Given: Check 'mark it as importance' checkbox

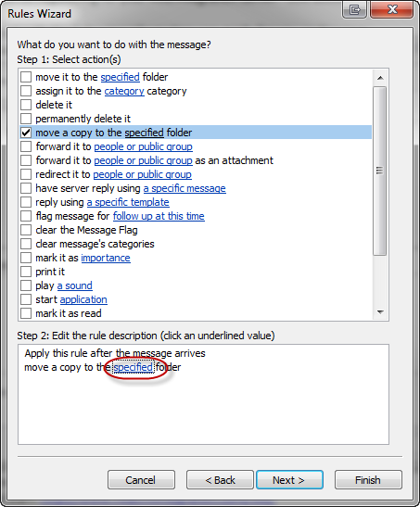Looking at the screenshot, I should 26,258.
